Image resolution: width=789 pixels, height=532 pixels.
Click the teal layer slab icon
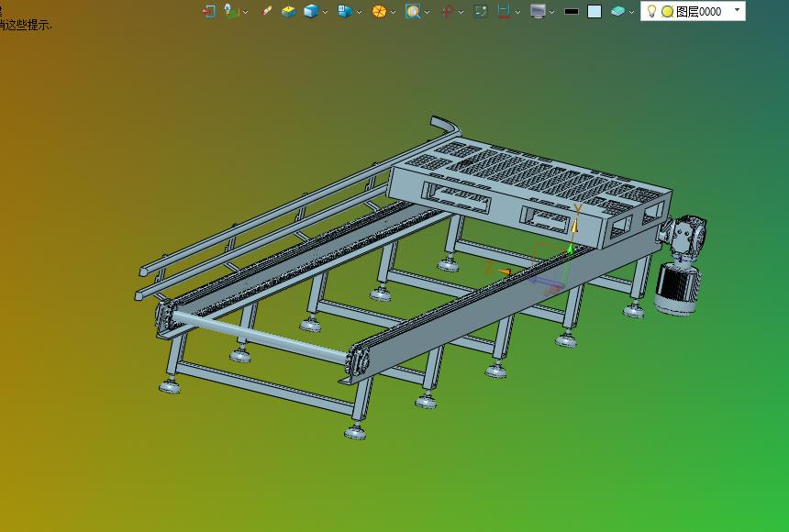[617, 11]
